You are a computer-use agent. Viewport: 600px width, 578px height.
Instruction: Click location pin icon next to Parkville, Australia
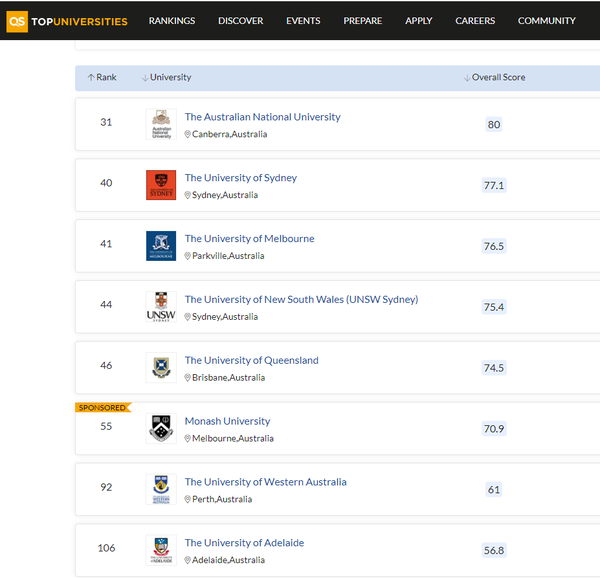click(188, 256)
